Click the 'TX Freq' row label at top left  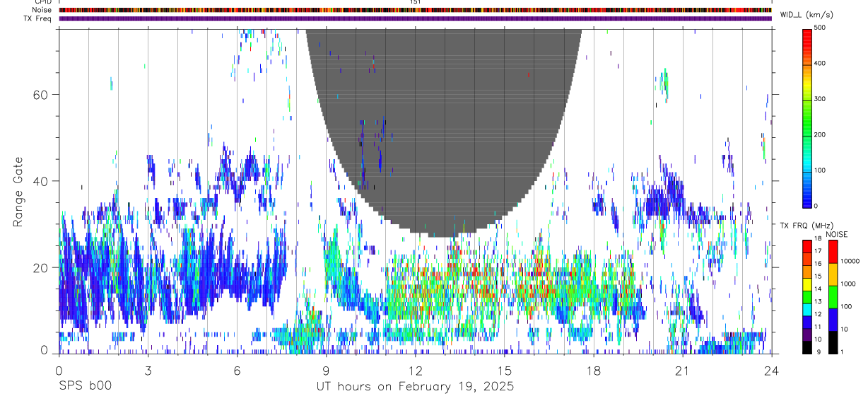[x=38, y=18]
